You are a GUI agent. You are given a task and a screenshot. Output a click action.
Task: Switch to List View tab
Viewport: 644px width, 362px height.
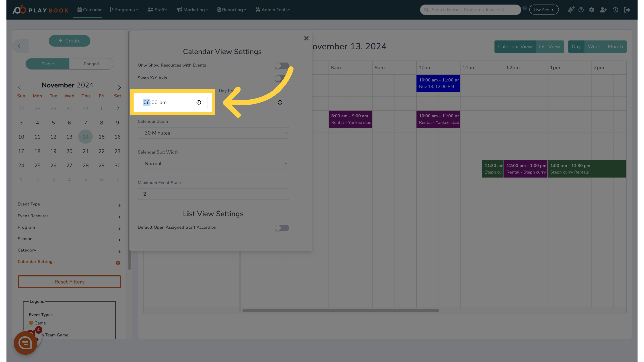click(550, 46)
